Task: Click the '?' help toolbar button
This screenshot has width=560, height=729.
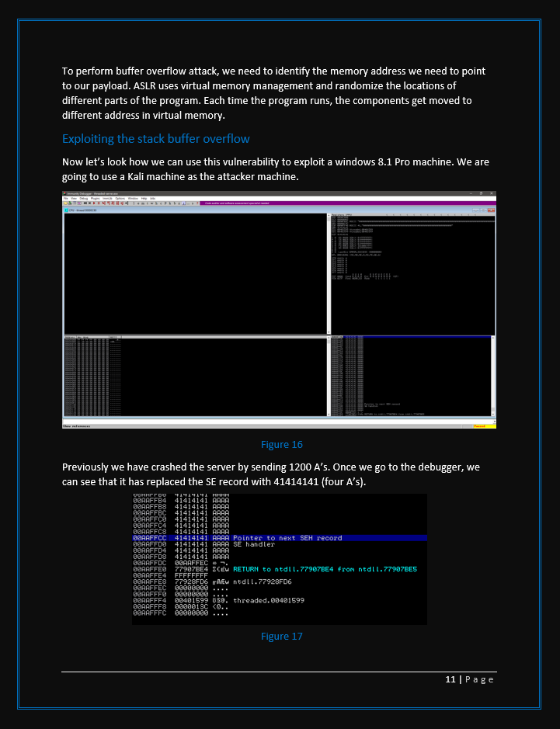Action: click(x=197, y=203)
